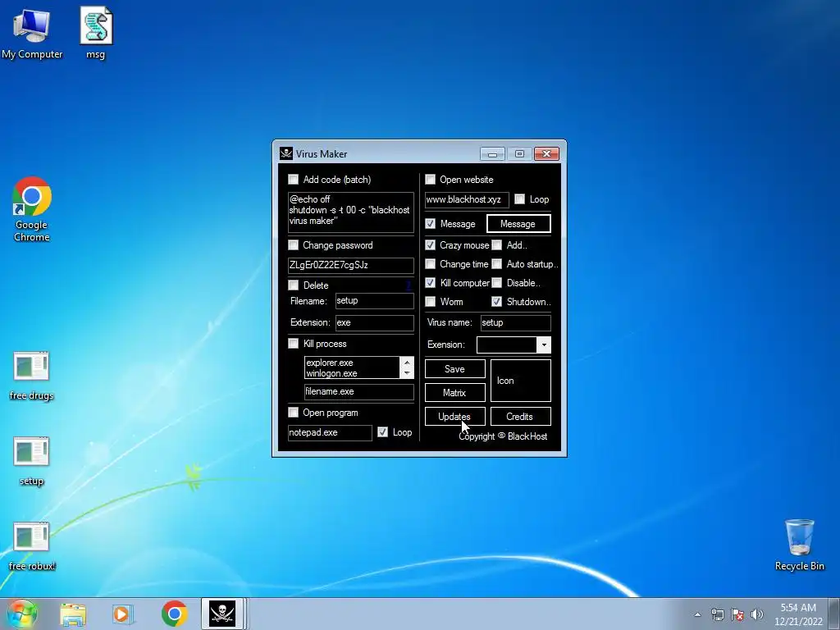Select the Google Chrome desktop shortcut
This screenshot has width=840, height=630.
click(x=32, y=209)
